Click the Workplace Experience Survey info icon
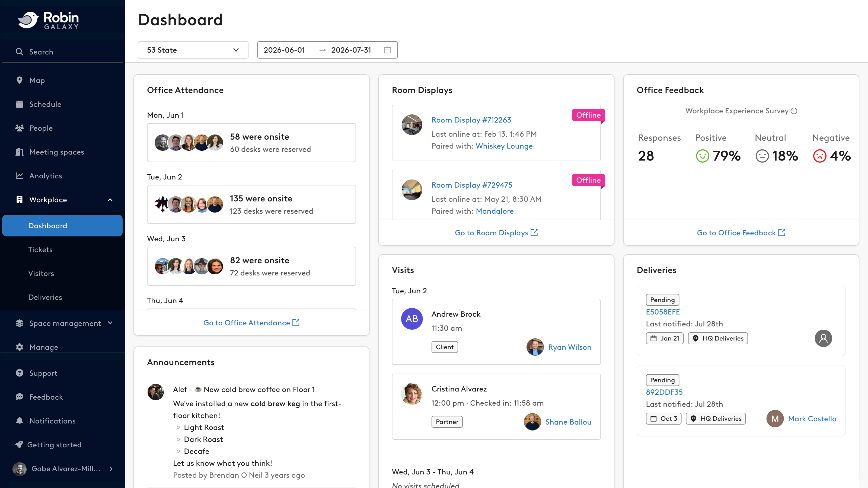Viewport: 868px width, 488px height. [794, 111]
